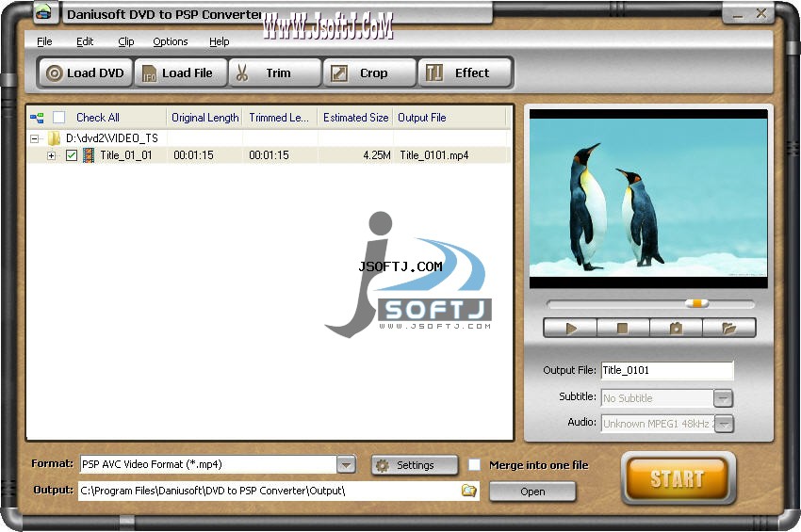Click the Title_0101.mp4 output cell
This screenshot has height=532, width=801.
(x=434, y=155)
